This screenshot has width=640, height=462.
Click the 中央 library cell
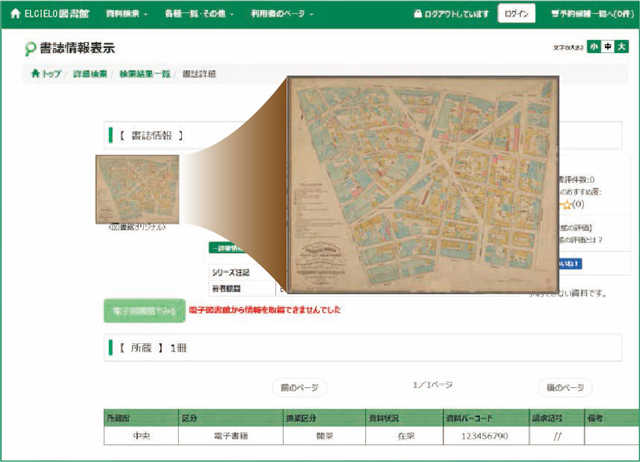141,436
